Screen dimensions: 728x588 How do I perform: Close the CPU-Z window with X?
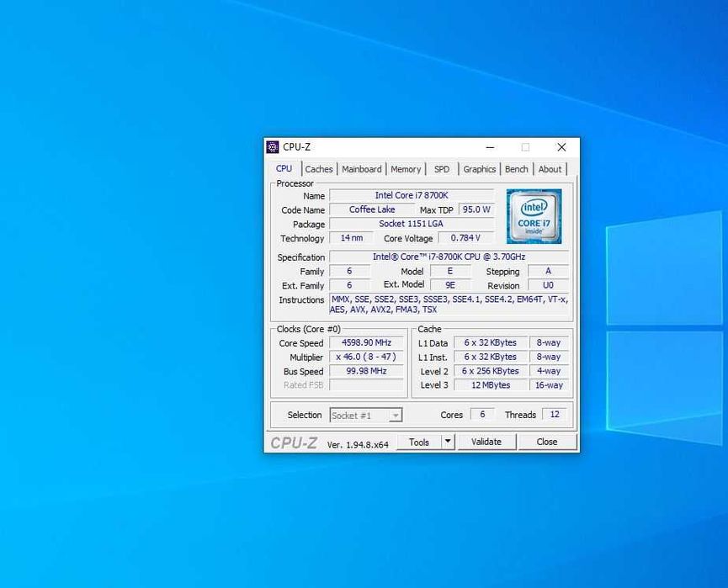(561, 147)
